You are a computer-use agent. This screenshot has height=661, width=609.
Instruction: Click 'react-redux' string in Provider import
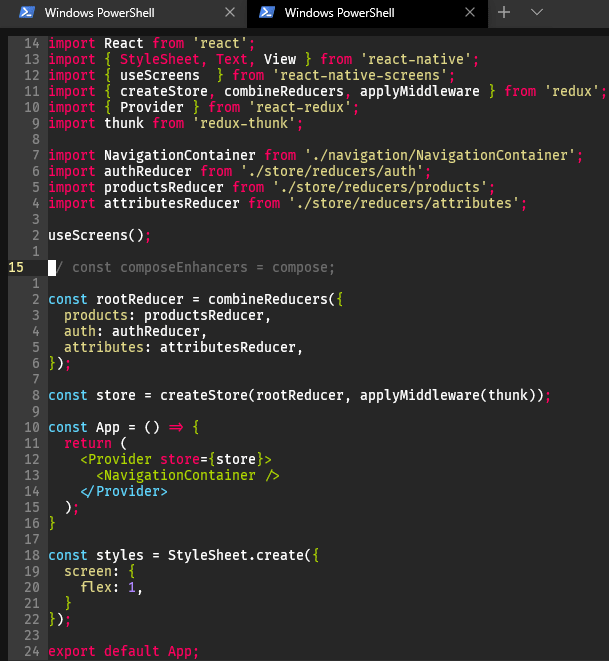(x=300, y=107)
